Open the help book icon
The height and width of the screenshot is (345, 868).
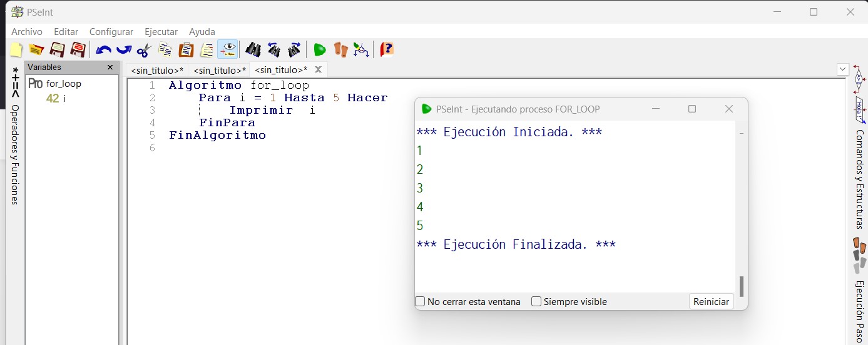387,49
